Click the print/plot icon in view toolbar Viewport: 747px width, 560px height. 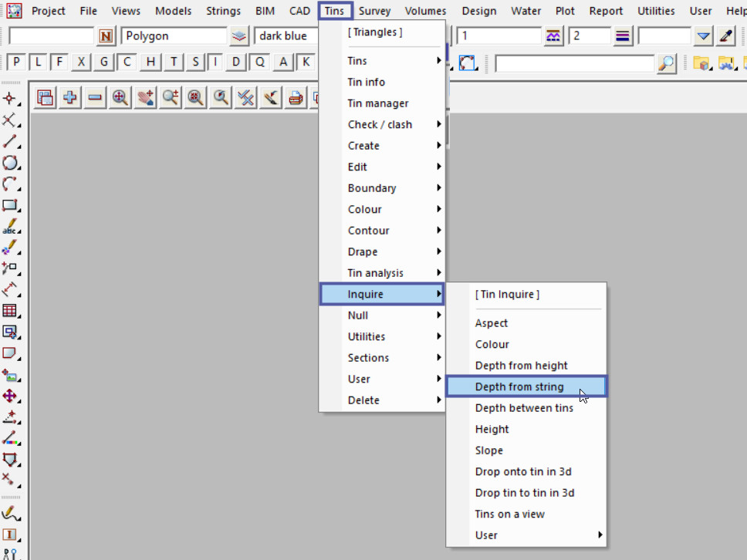(296, 97)
